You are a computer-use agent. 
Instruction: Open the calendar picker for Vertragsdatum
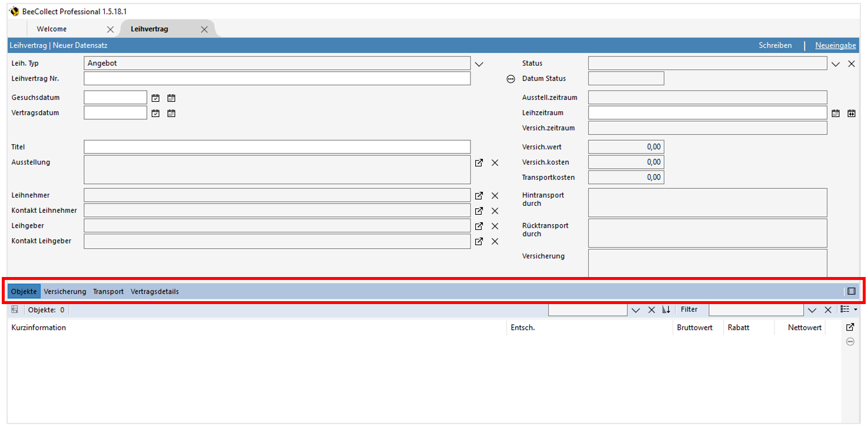pos(171,113)
